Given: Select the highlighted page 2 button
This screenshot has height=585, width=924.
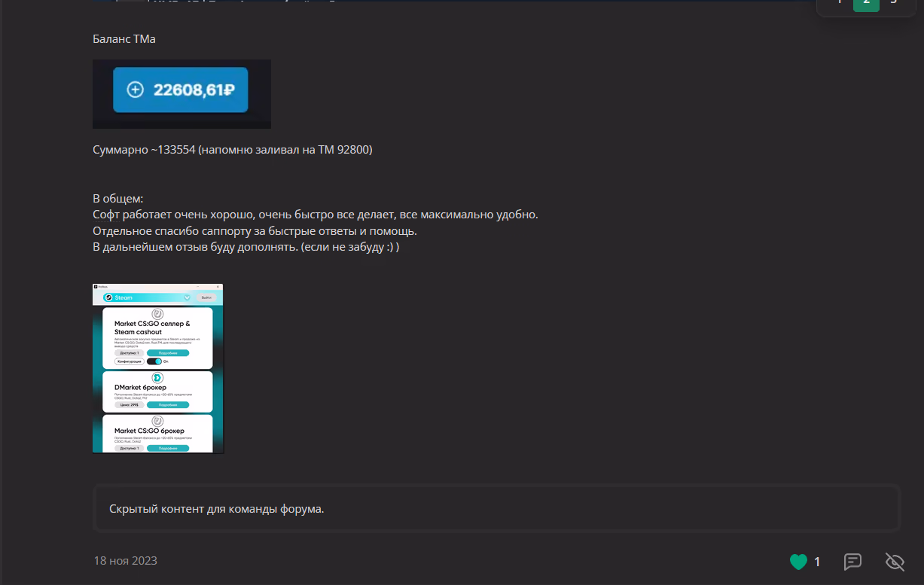Looking at the screenshot, I should 866,2.
